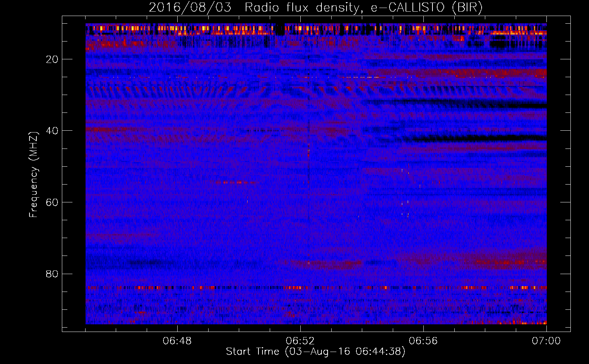The width and height of the screenshot is (589, 364).
Task: Click the '07:00' time tick label
Action: pos(546,341)
